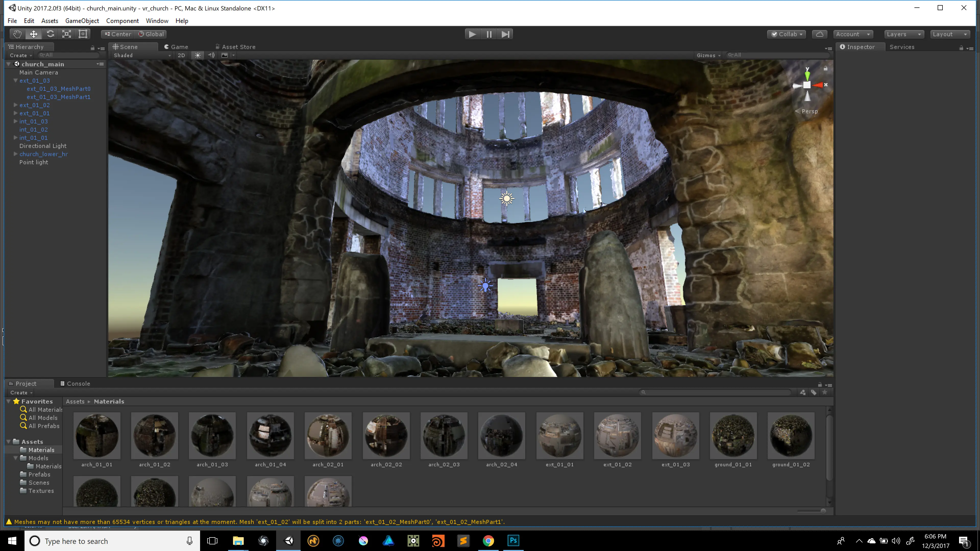Viewport: 980px width, 551px height.
Task: Open Photoshop from the taskbar
Action: [513, 541]
